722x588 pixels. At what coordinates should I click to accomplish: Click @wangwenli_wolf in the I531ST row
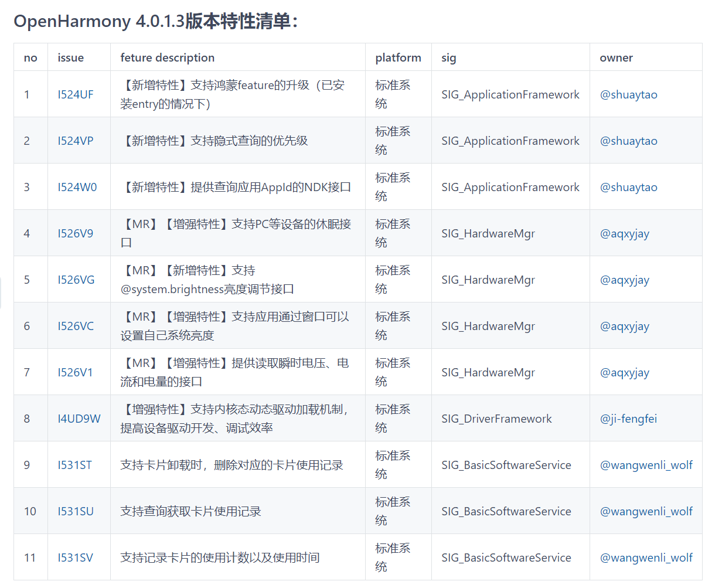pyautogui.click(x=646, y=465)
